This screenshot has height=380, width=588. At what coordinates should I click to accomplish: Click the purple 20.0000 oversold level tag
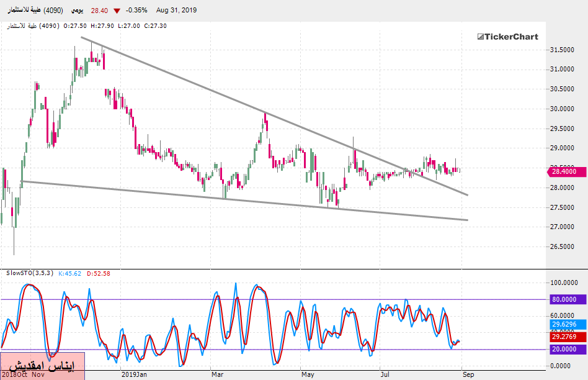[x=564, y=350]
